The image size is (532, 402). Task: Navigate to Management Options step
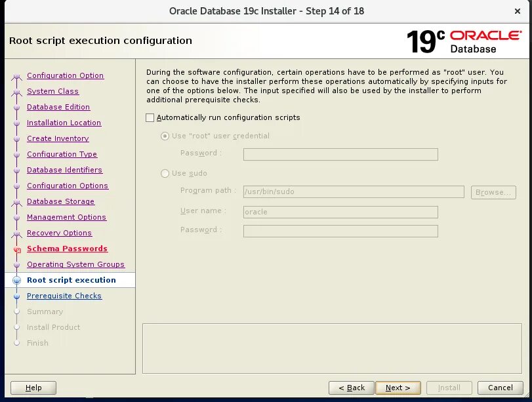click(x=66, y=217)
